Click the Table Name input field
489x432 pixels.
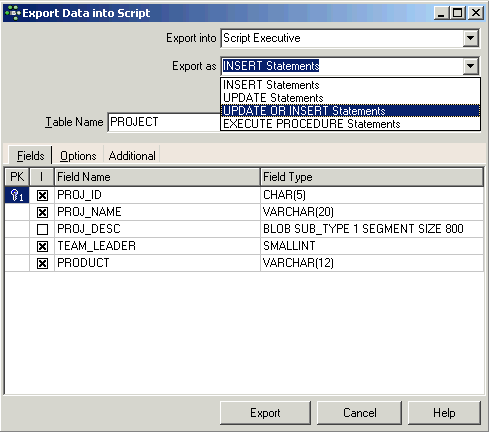(164, 122)
